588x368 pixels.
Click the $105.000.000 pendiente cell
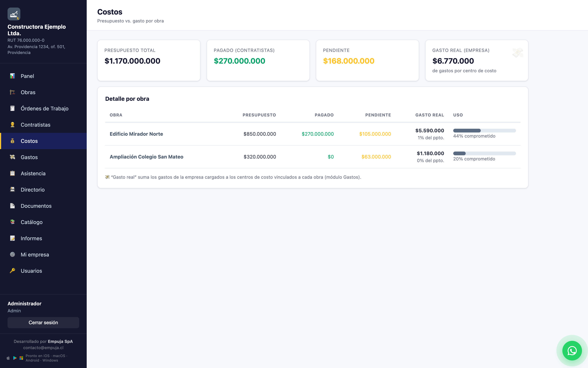pos(375,134)
